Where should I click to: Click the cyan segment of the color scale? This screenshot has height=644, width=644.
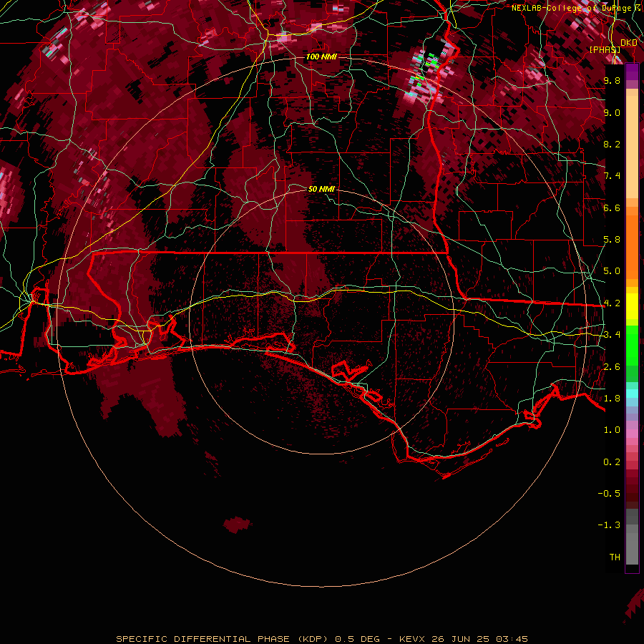(632, 394)
